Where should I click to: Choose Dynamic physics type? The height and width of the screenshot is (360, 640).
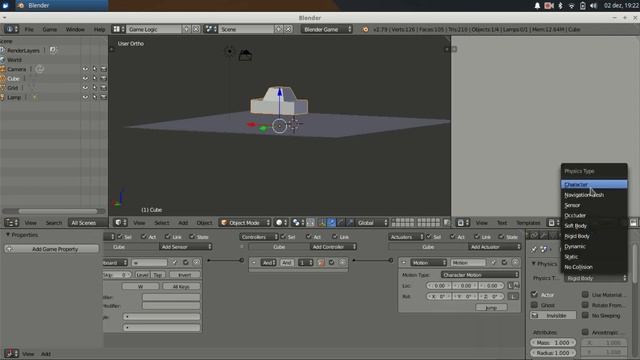pos(594,246)
